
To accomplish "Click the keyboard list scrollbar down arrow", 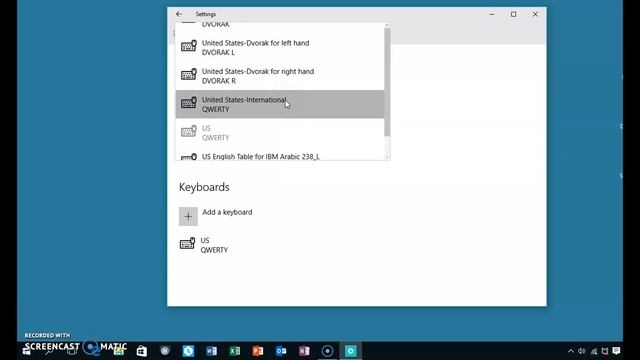I will click(x=387, y=157).
